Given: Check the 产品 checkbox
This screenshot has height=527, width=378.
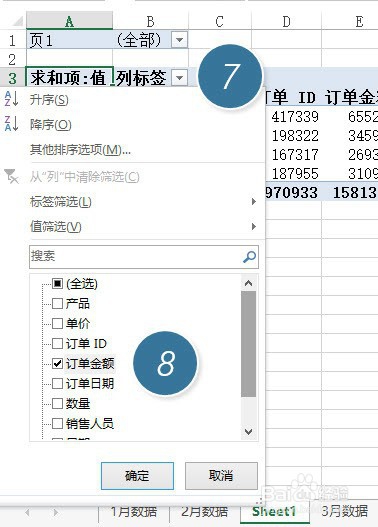Looking at the screenshot, I should [57, 303].
